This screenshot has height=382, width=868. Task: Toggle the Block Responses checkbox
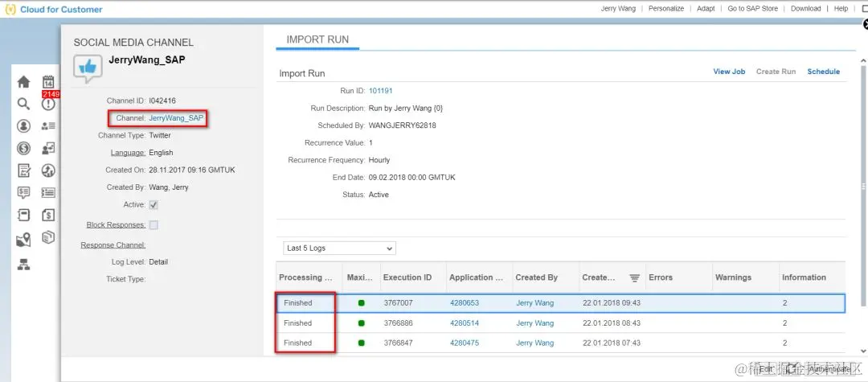click(154, 224)
